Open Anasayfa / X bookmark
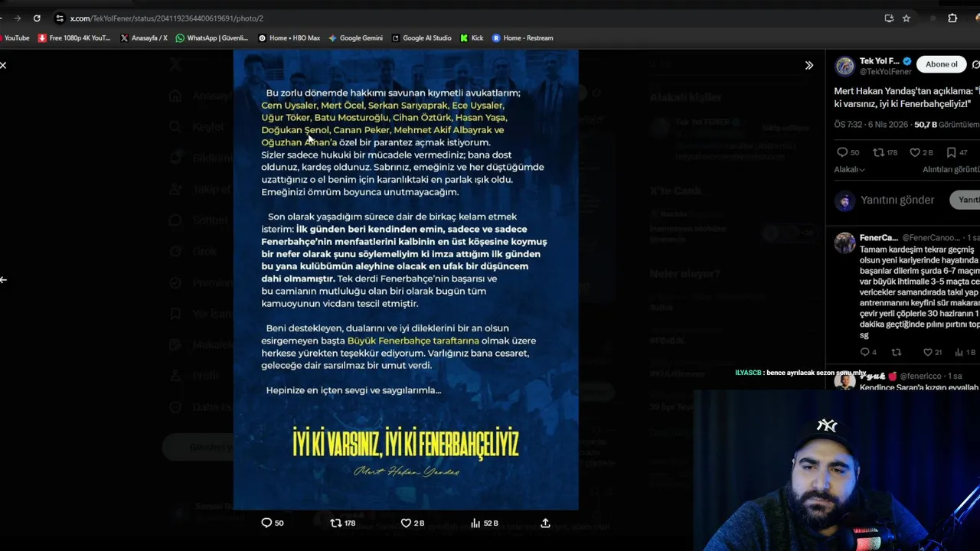The width and height of the screenshot is (980, 551). [x=144, y=37]
